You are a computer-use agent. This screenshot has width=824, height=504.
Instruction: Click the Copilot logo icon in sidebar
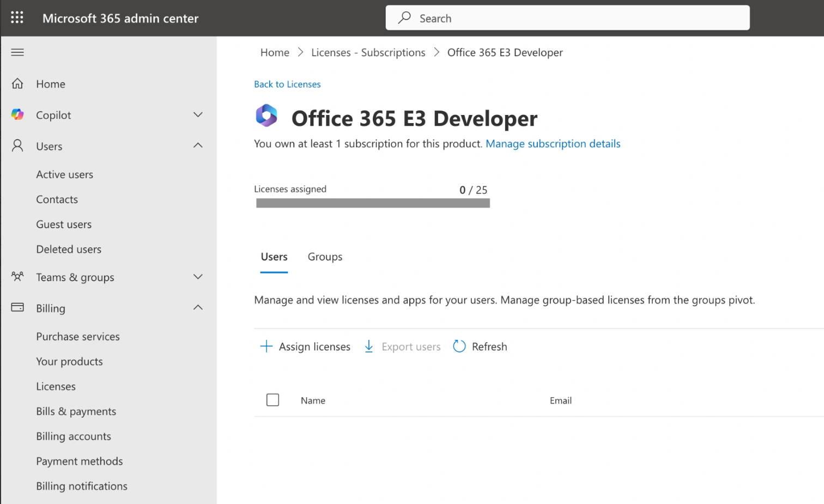(17, 115)
